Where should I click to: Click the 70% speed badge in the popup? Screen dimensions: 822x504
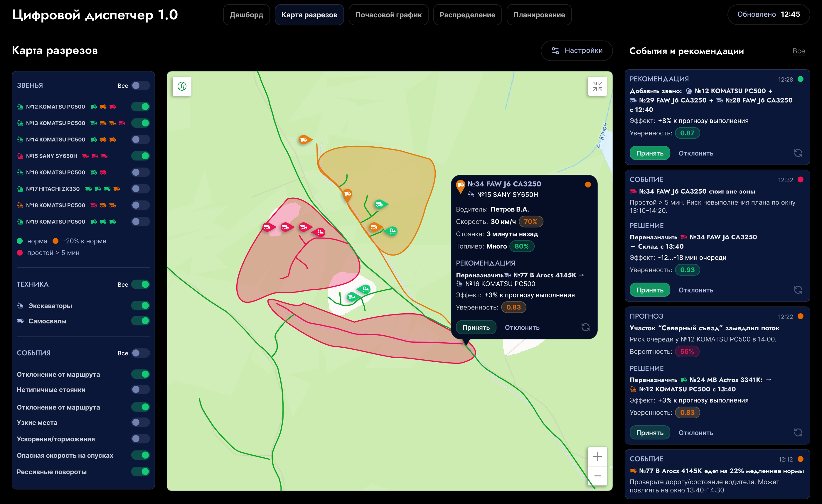(x=530, y=222)
